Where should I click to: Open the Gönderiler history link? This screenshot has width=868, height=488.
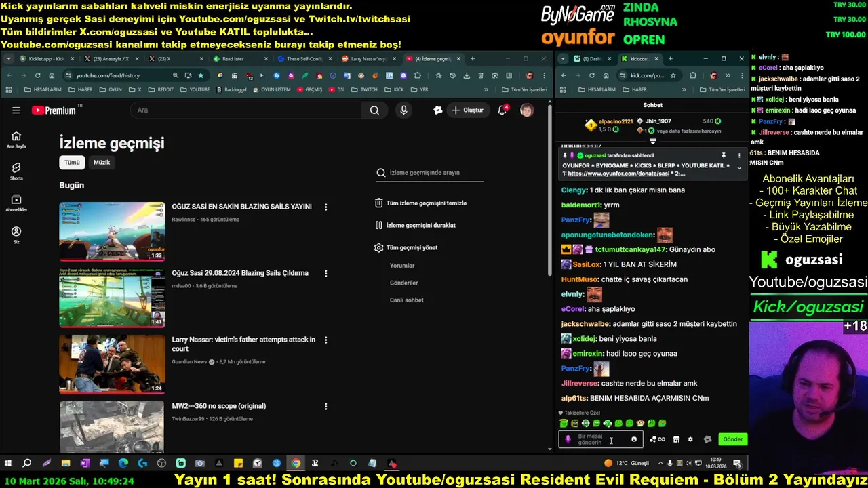point(403,283)
